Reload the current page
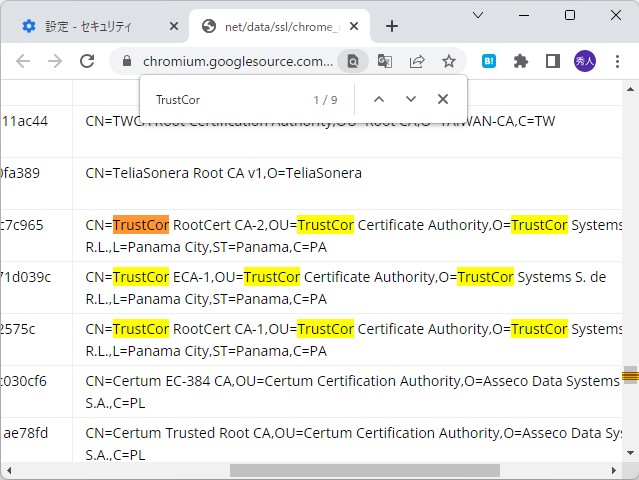639x480 pixels. click(87, 62)
